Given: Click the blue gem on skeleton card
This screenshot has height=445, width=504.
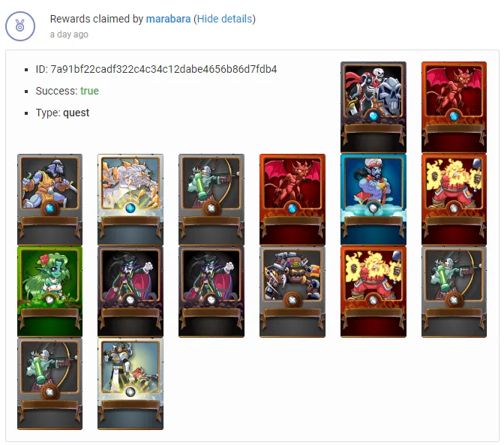Looking at the screenshot, I should 373,116.
